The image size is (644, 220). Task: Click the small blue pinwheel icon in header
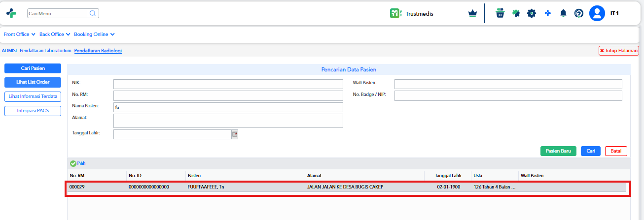[547, 13]
